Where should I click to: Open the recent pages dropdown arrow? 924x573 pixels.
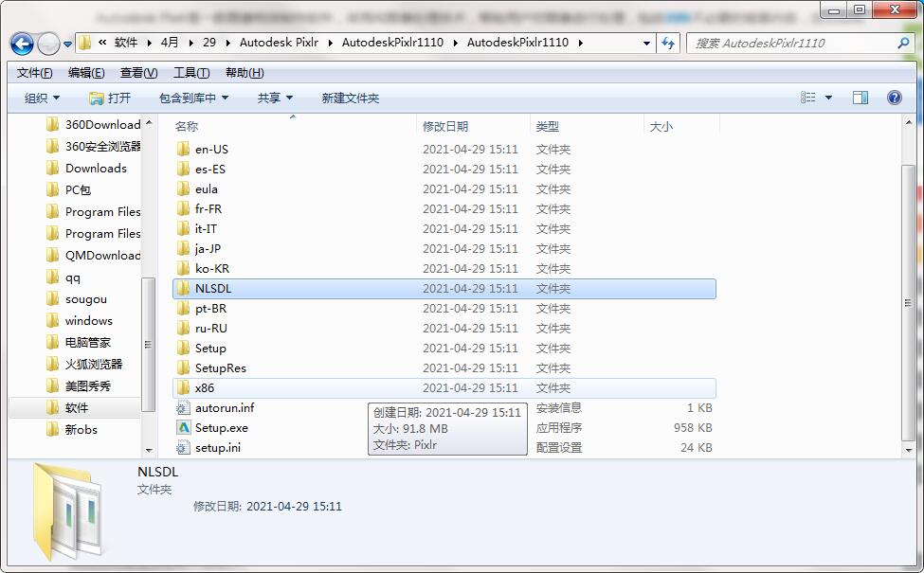68,45
